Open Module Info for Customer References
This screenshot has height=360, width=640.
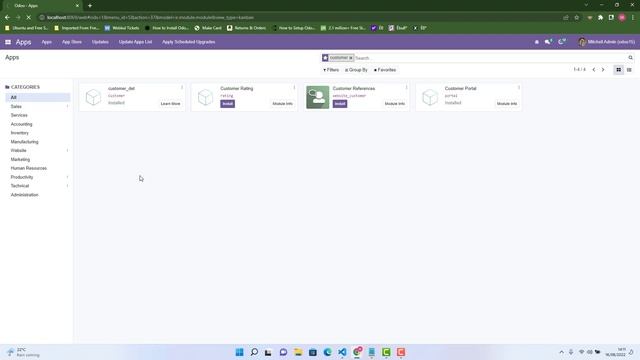[395, 104]
